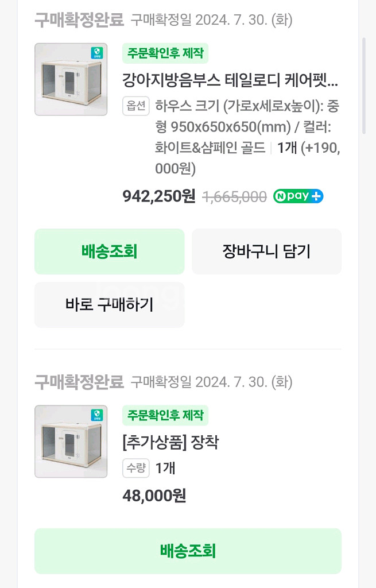Click green shield badge on 장착 item thumbnail
Viewport: 376px width, 588px height.
tap(97, 416)
